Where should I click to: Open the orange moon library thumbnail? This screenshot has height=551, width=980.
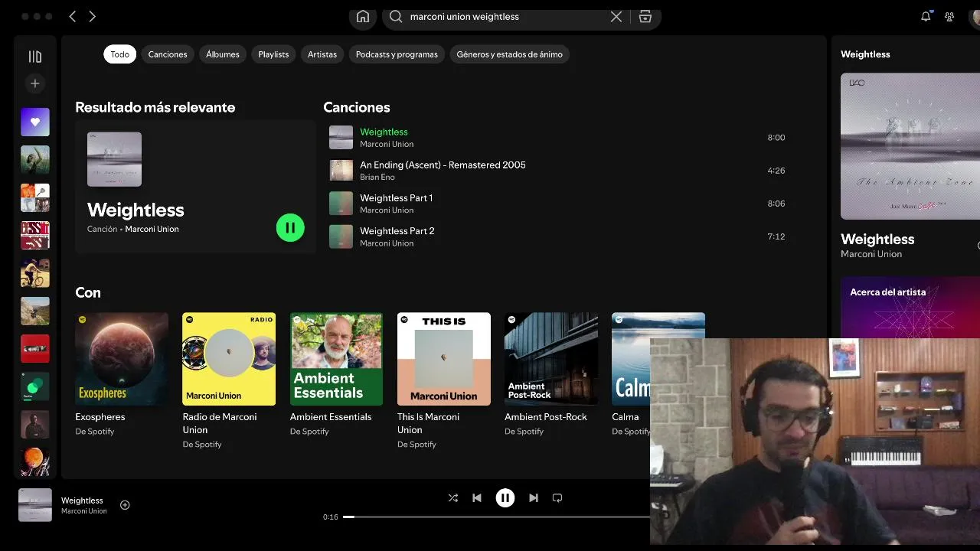(35, 462)
